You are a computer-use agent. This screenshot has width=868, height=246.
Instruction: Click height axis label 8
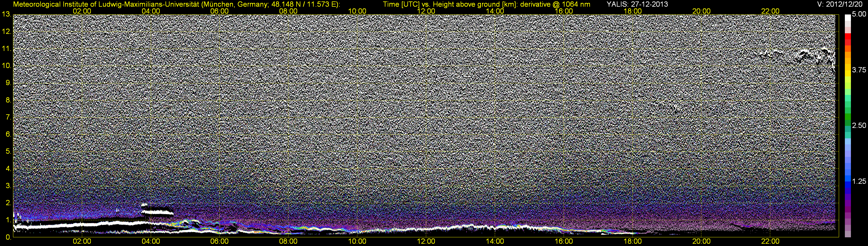pyautogui.click(x=8, y=100)
